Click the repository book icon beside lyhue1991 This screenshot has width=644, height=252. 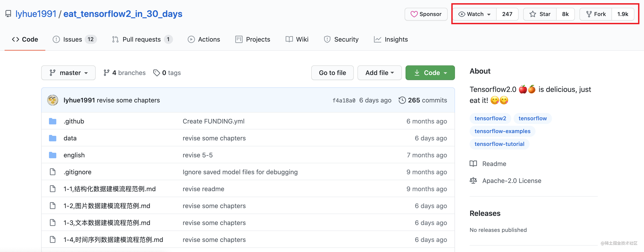(x=8, y=14)
